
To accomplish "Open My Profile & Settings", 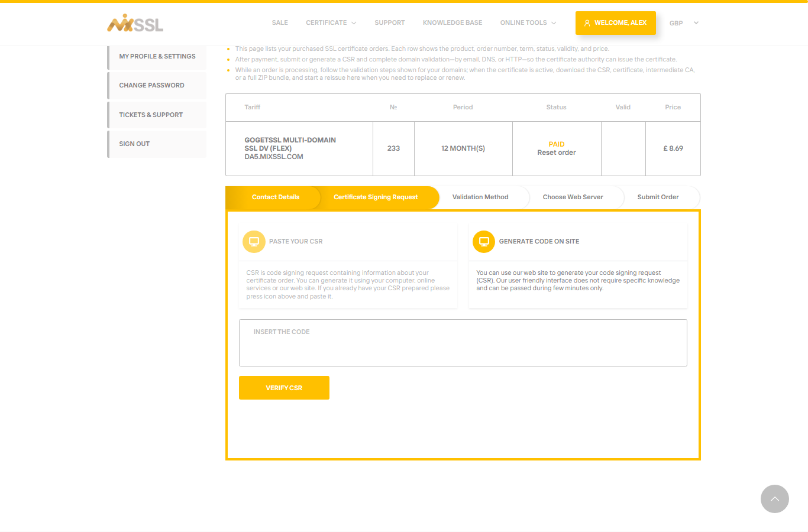I will point(157,56).
